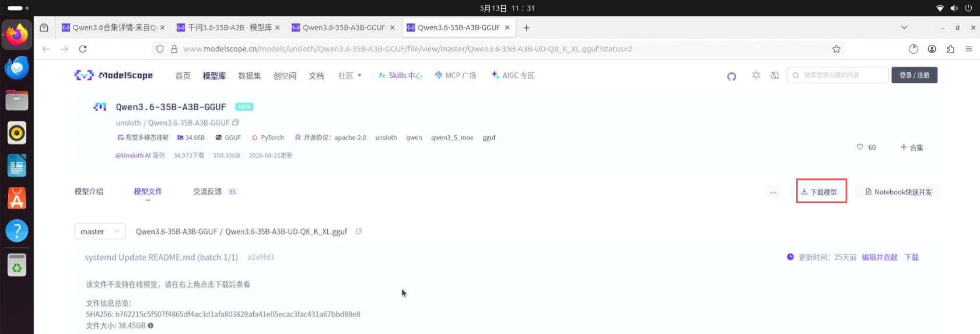The height and width of the screenshot is (334, 980).
Task: Switch site language with the globe icon
Action: click(x=775, y=75)
